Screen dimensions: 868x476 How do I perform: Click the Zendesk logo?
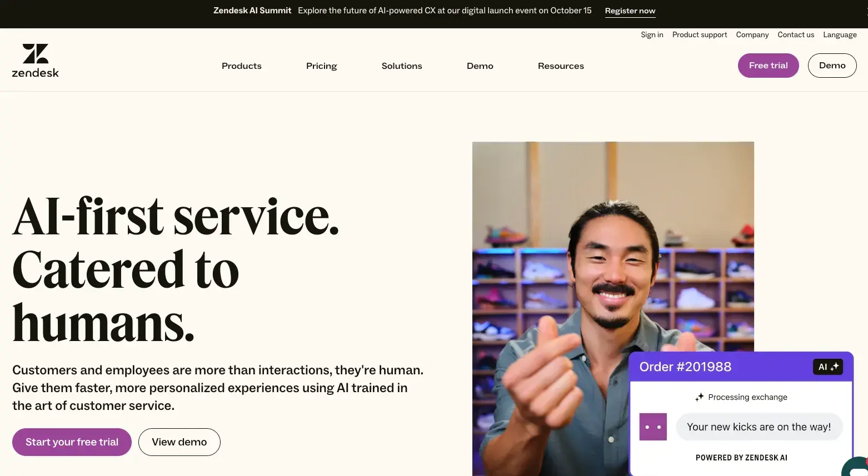click(x=35, y=61)
